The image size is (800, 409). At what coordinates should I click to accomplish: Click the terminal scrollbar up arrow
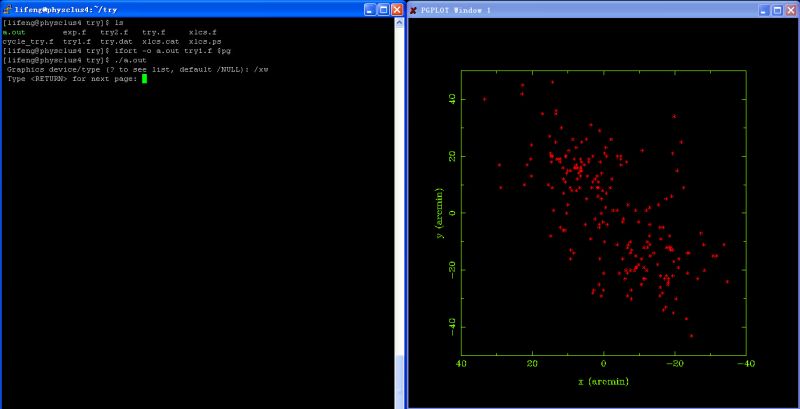click(398, 23)
